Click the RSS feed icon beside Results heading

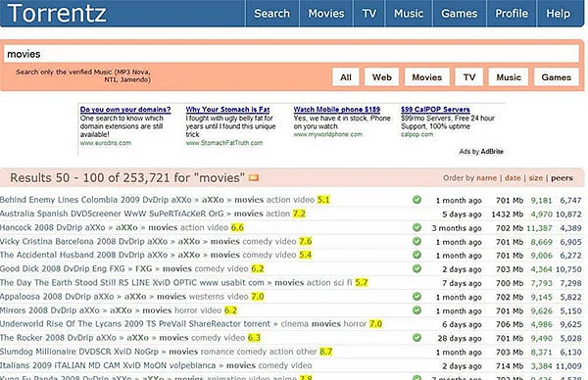point(254,177)
